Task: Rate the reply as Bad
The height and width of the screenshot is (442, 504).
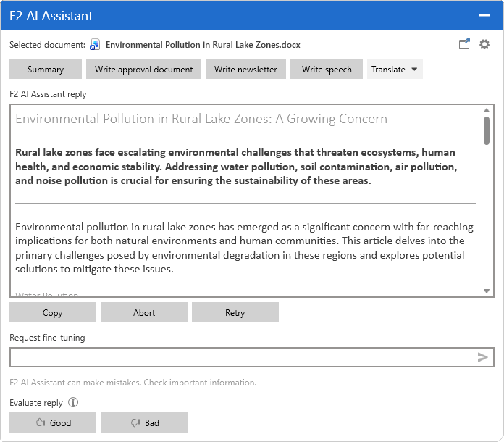Action: 144,422
